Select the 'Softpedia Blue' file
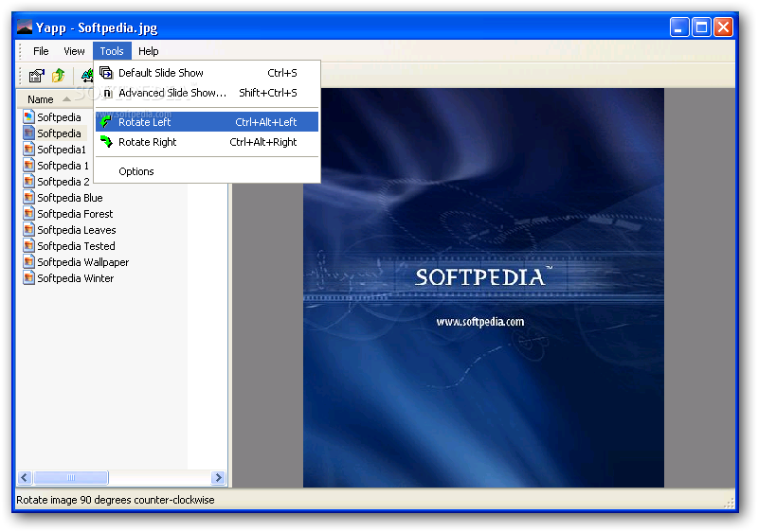Viewport: 758px width, 532px height. [69, 198]
